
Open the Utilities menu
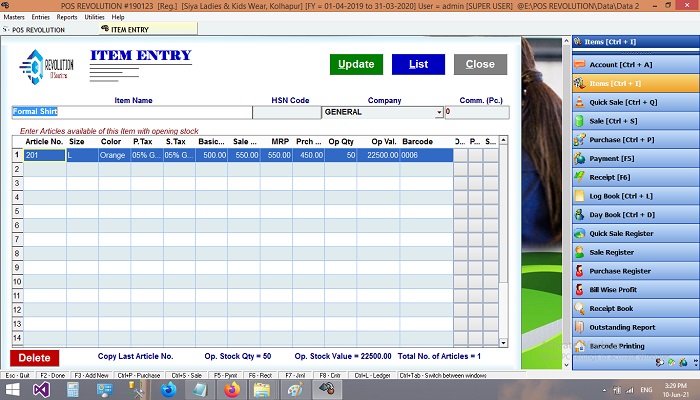(x=94, y=17)
